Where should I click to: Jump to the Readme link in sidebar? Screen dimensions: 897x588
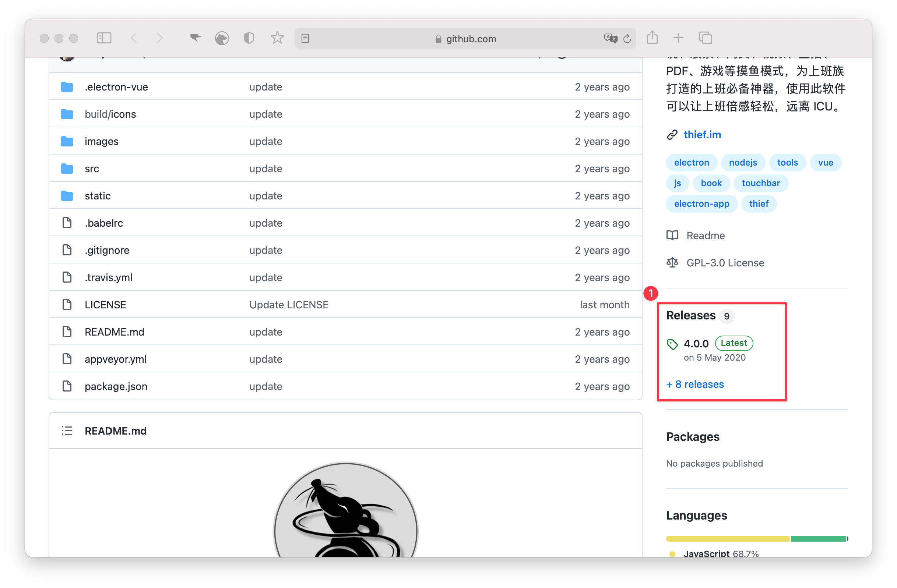[x=706, y=235]
